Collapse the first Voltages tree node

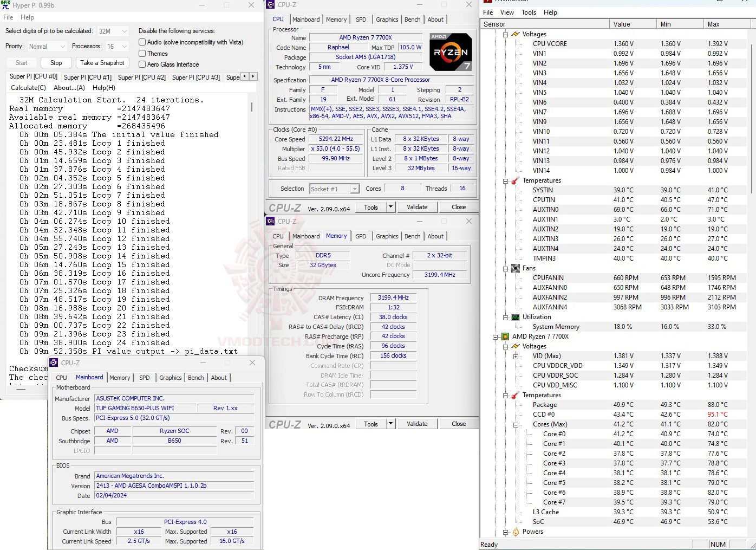(x=505, y=34)
